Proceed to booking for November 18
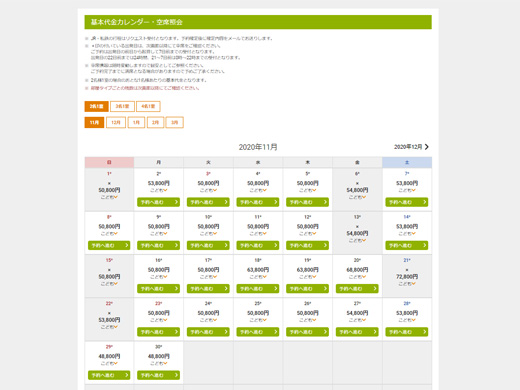This screenshot has height=390, width=520. (x=258, y=289)
